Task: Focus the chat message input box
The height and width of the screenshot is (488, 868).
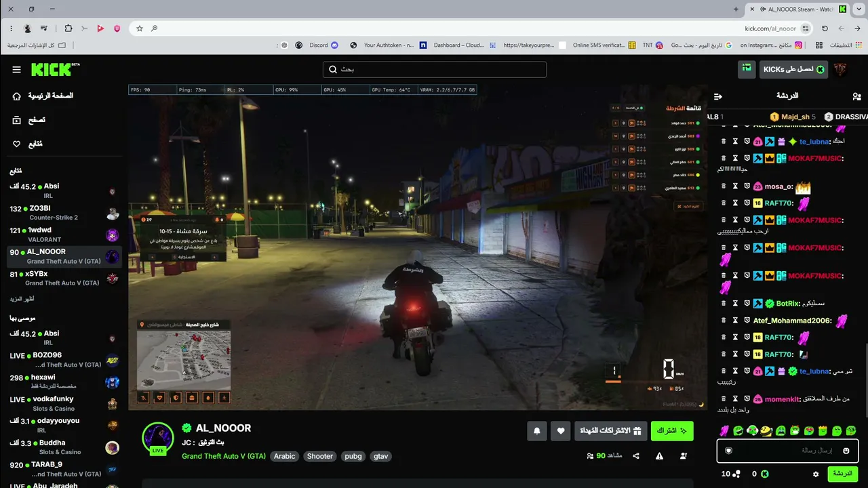Action: (787, 451)
